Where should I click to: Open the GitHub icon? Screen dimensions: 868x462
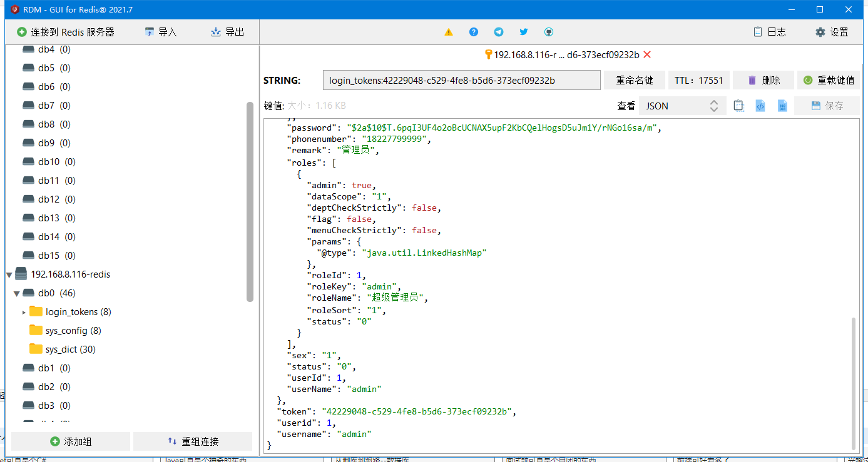pos(549,32)
